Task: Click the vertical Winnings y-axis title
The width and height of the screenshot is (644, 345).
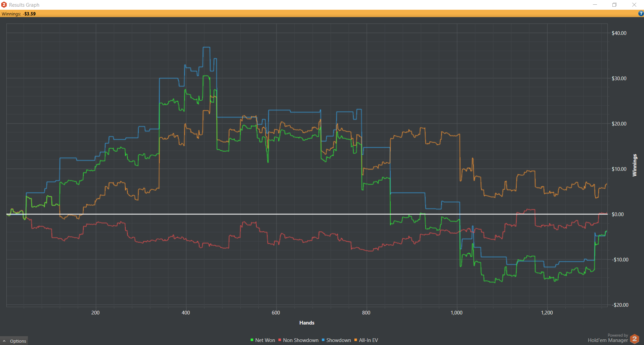Action: tap(635, 165)
